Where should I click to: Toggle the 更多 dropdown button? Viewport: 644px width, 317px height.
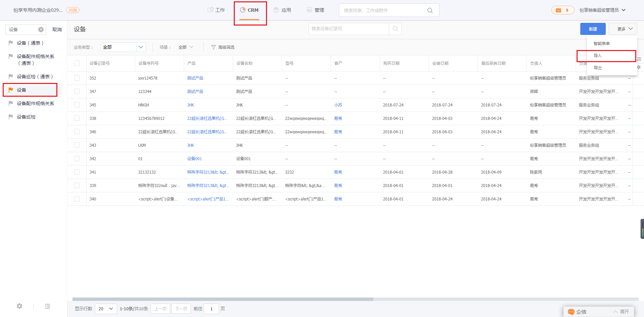coord(623,29)
